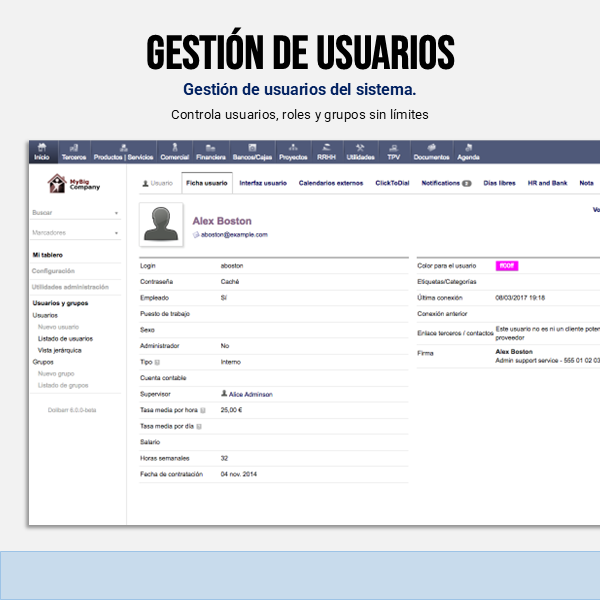Click the user icon beside Alice Adminson

point(224,393)
